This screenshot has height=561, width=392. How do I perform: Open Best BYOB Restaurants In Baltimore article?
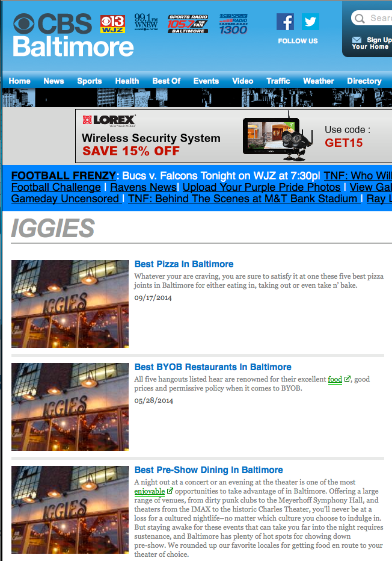pos(213,367)
